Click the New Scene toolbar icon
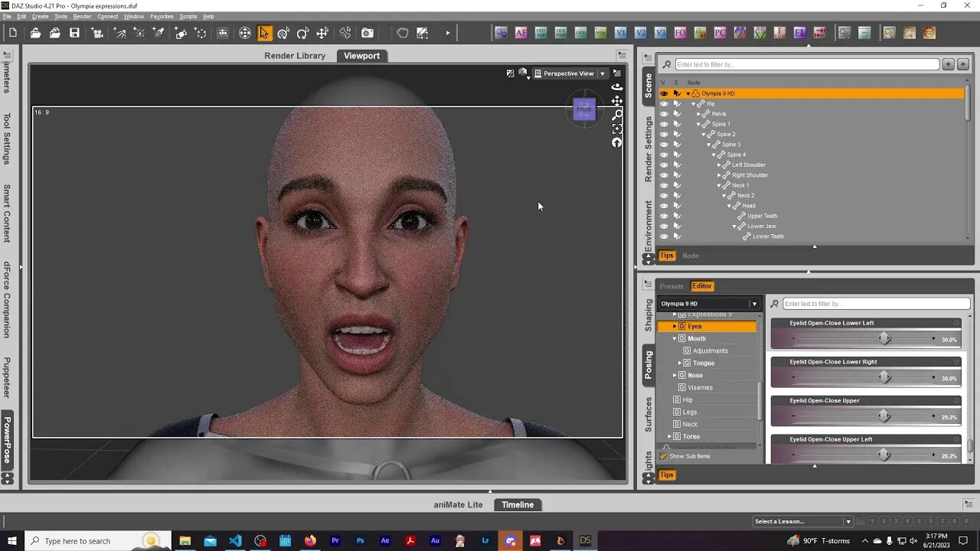The width and height of the screenshot is (980, 551). [13, 33]
